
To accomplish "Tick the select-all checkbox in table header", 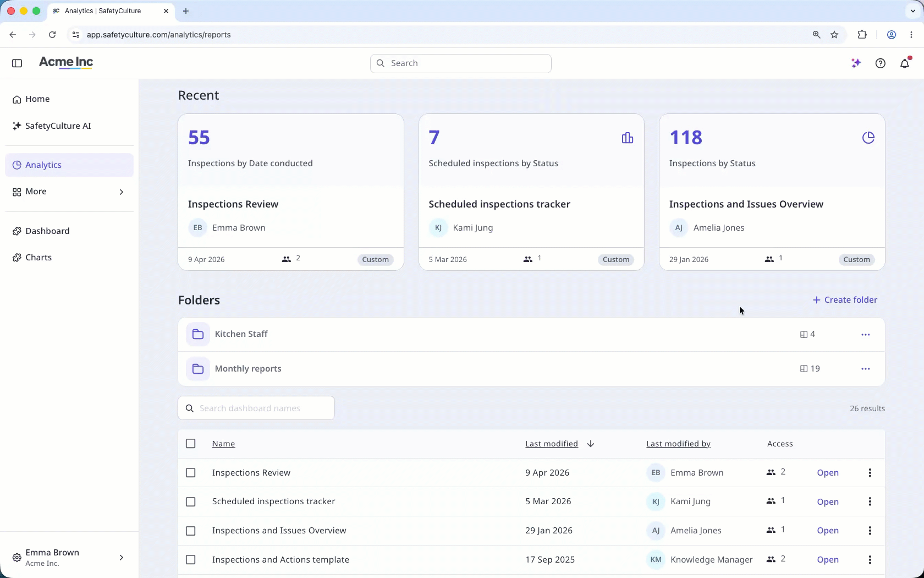I will click(191, 444).
